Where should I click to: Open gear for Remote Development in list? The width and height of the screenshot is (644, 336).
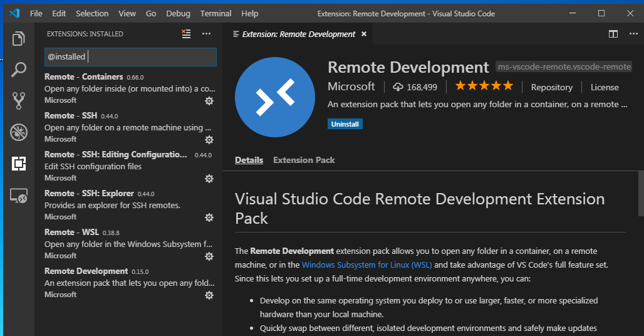(209, 295)
